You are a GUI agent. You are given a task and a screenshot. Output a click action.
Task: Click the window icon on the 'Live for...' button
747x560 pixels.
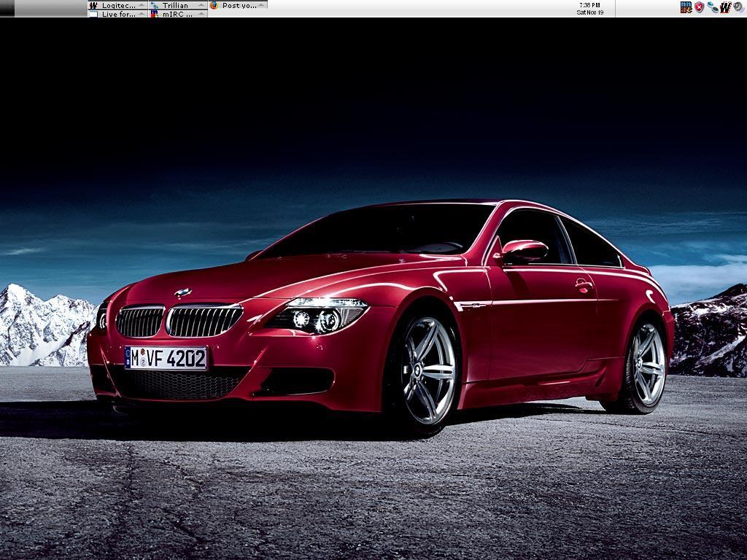tap(93, 15)
